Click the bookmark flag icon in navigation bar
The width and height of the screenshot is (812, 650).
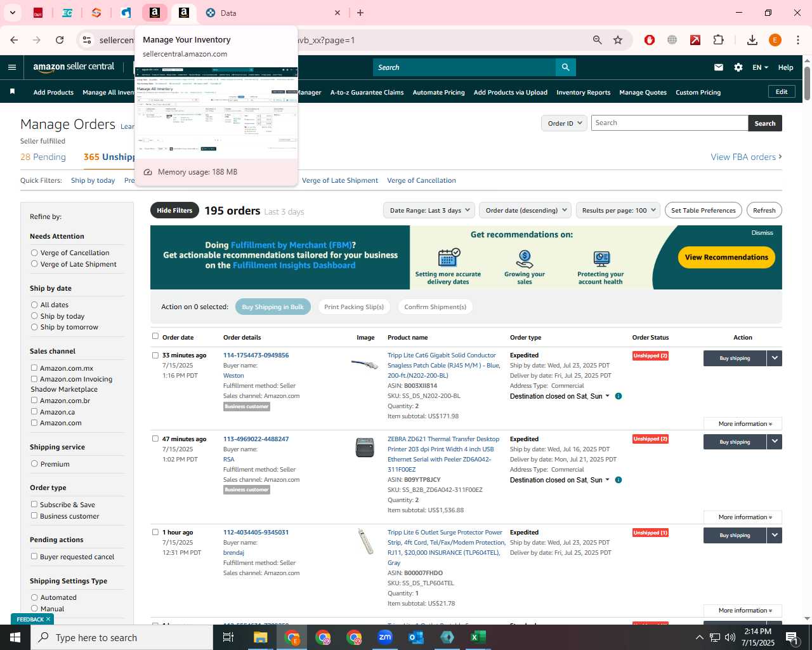(12, 92)
